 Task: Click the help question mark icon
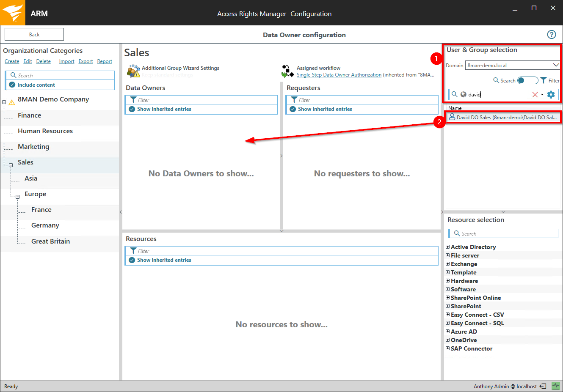pyautogui.click(x=551, y=35)
